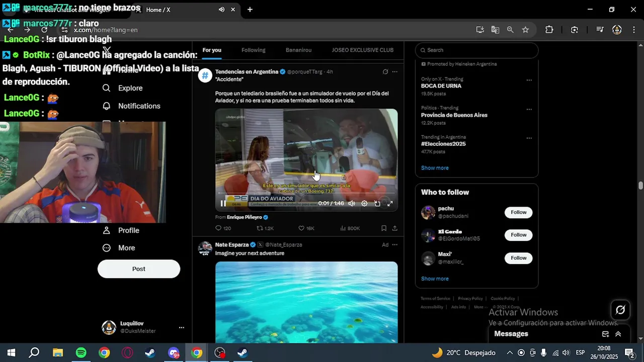Image resolution: width=644 pixels, height=362 pixels.
Task: Switch to the For you tab
Action: point(212,50)
